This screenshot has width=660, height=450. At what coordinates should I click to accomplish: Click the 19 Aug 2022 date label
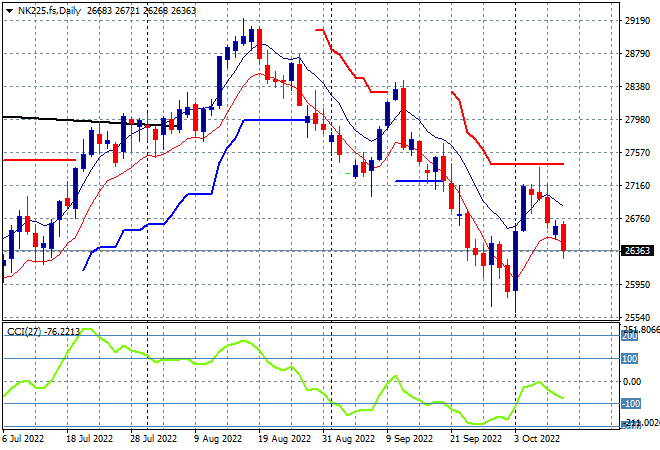click(x=284, y=439)
